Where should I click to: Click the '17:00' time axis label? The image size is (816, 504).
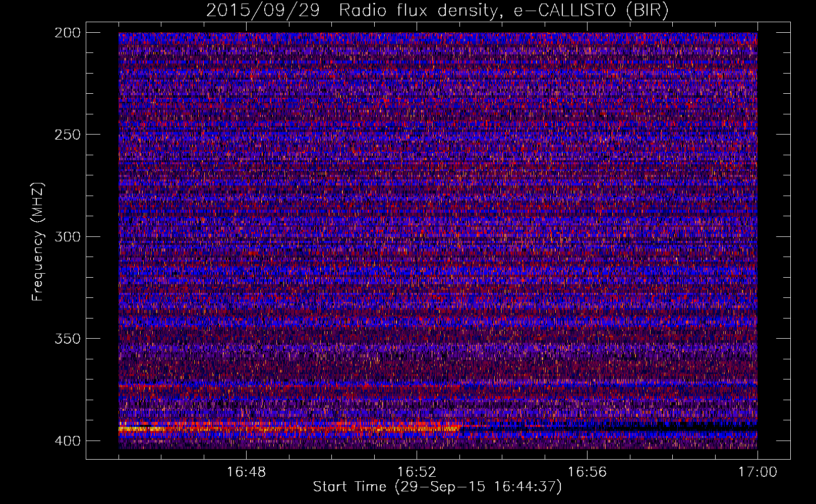757,472
